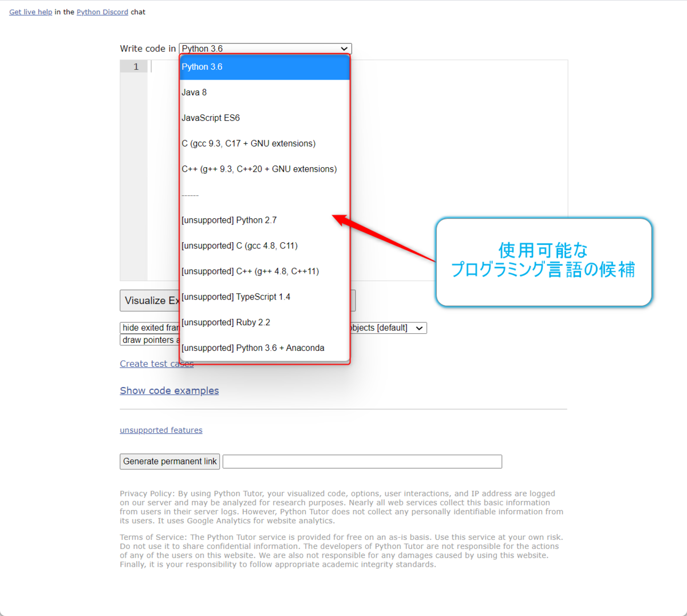
Task: Choose [unsupported] Python 3.6 + Anaconda
Action: pyautogui.click(x=264, y=348)
